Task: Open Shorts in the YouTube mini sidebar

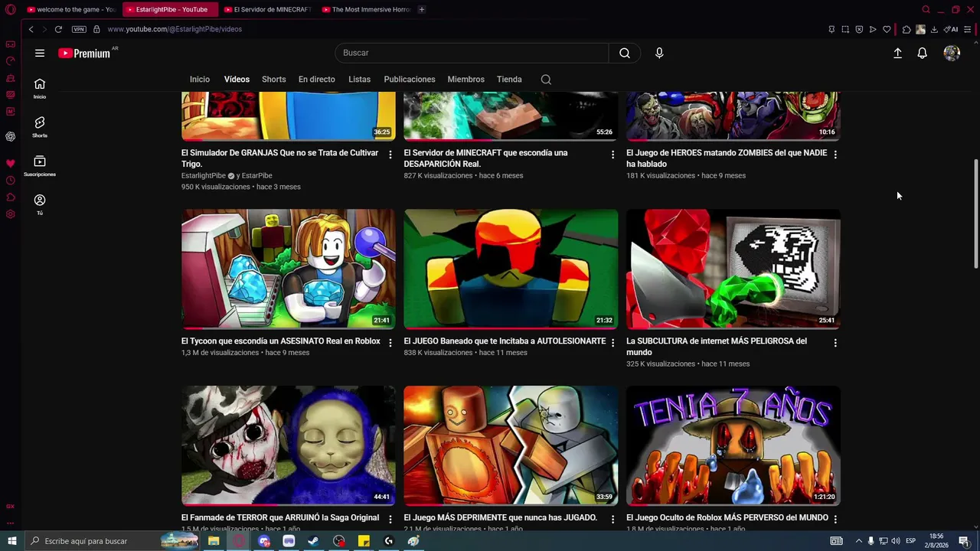Action: coord(40,127)
